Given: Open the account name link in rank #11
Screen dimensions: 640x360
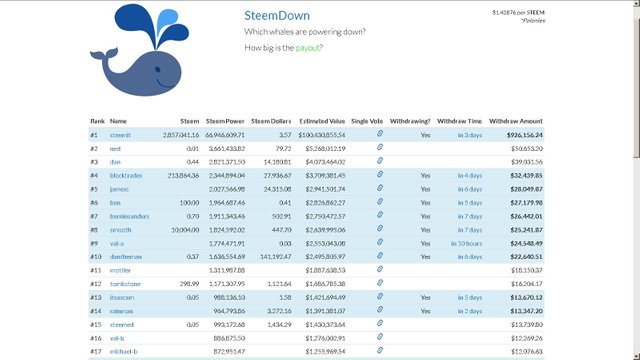Looking at the screenshot, I should (x=120, y=270).
